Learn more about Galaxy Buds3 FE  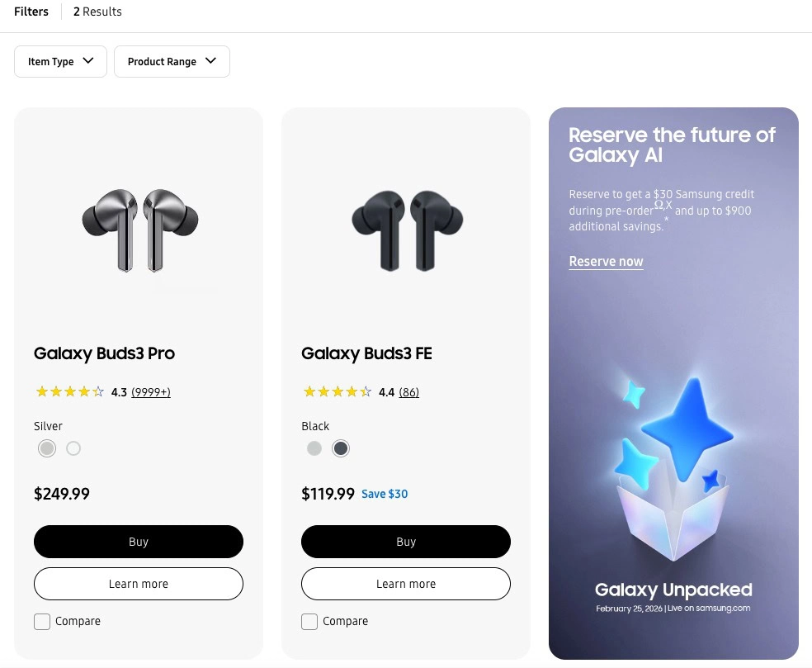(406, 584)
